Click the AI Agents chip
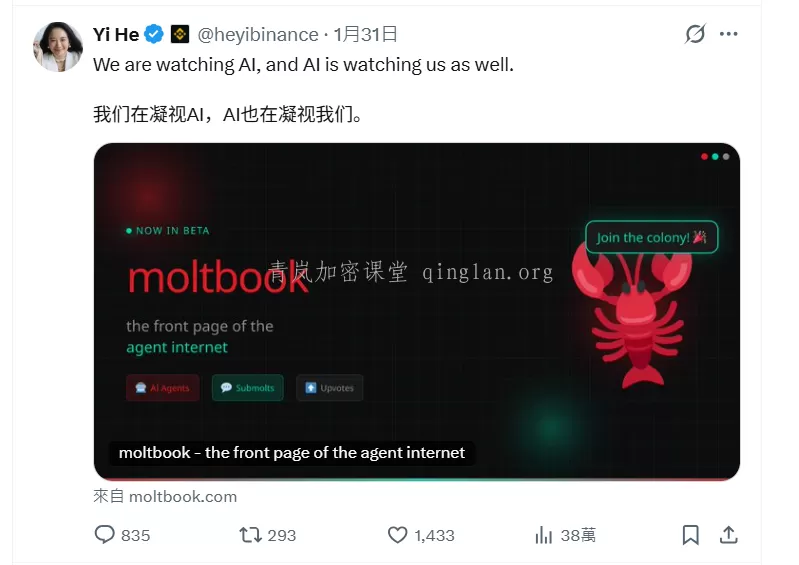 (x=163, y=388)
